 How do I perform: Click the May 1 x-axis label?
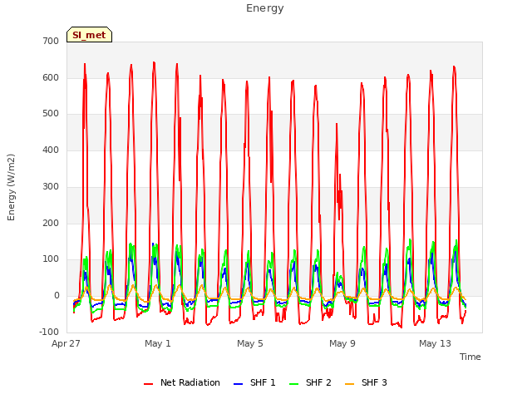(158, 343)
